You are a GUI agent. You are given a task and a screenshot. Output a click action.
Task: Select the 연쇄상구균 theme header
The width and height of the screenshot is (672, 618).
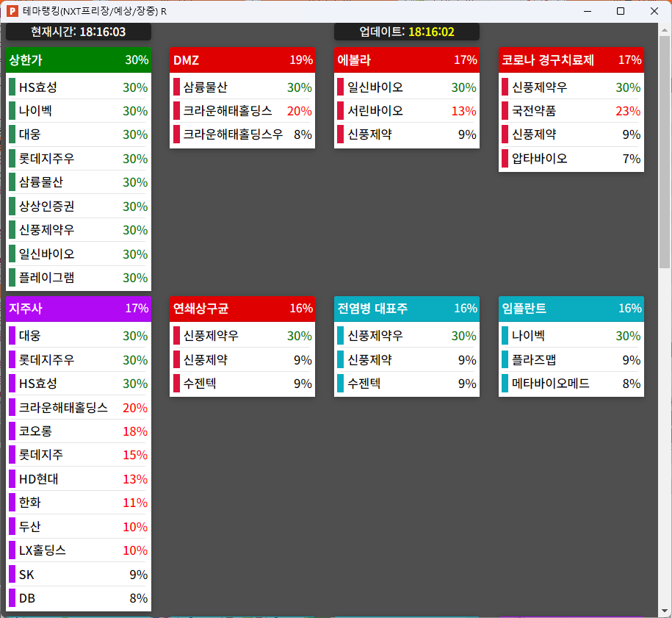242,309
